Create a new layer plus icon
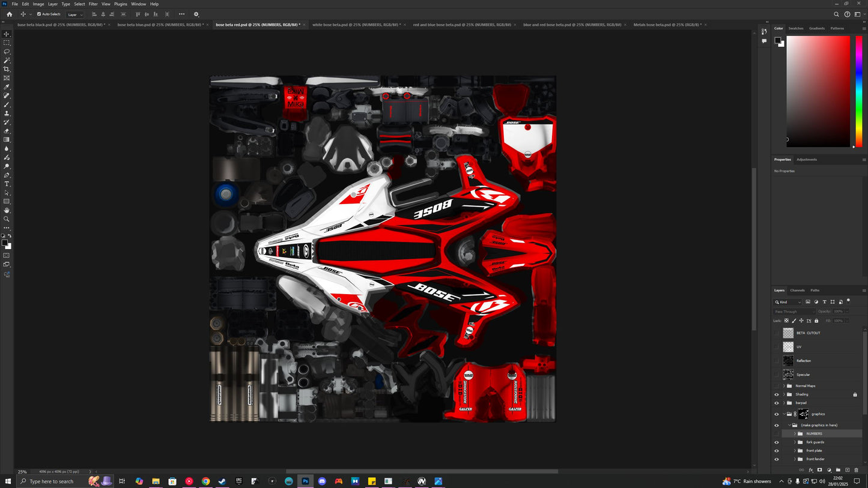 pos(847,470)
